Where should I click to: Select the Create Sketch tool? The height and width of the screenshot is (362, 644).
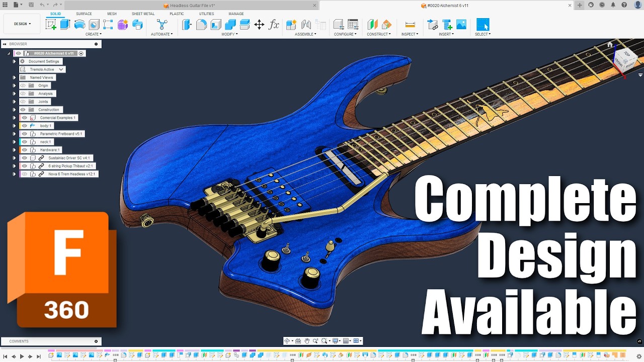point(51,24)
